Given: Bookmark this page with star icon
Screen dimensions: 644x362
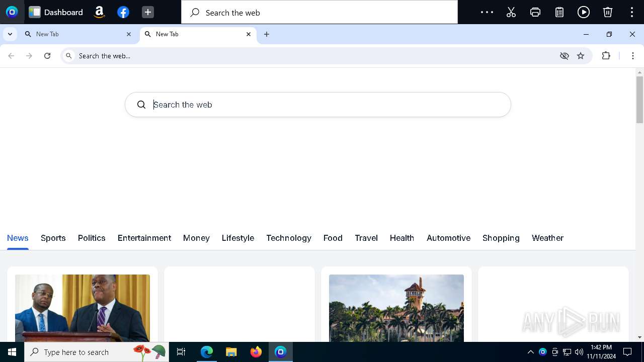Looking at the screenshot, I should coord(581,56).
